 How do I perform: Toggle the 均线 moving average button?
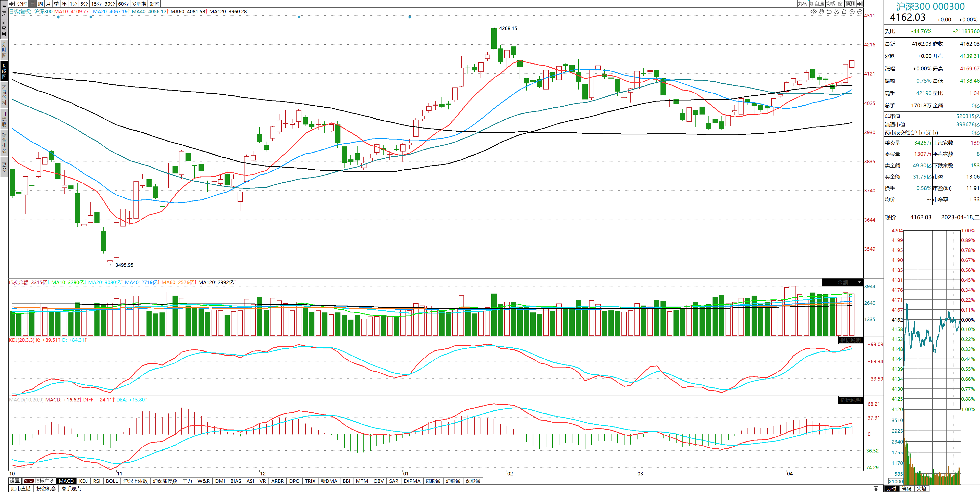831,3
